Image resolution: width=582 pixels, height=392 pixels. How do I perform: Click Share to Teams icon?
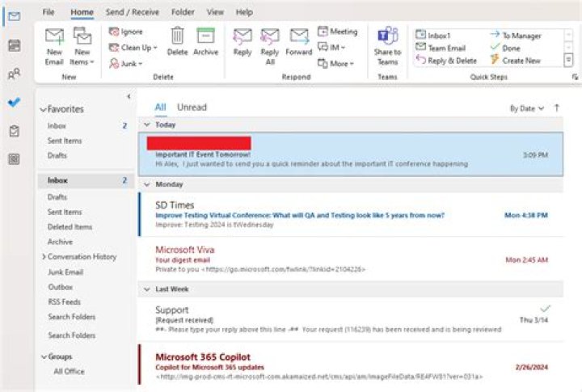click(387, 37)
